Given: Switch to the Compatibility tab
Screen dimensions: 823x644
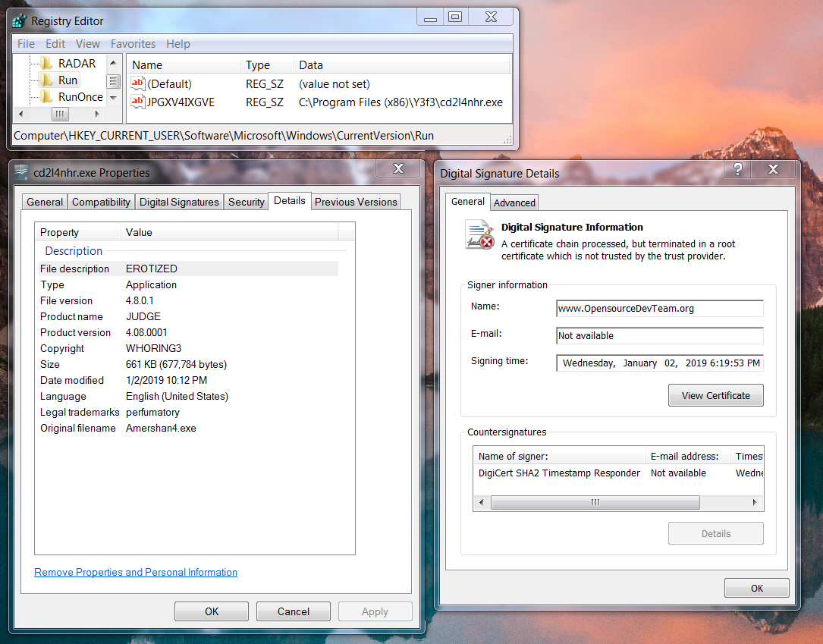Looking at the screenshot, I should coord(101,202).
